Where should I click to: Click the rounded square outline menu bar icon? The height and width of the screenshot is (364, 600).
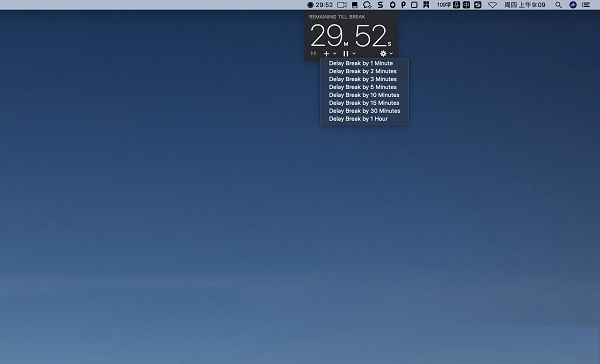click(414, 5)
